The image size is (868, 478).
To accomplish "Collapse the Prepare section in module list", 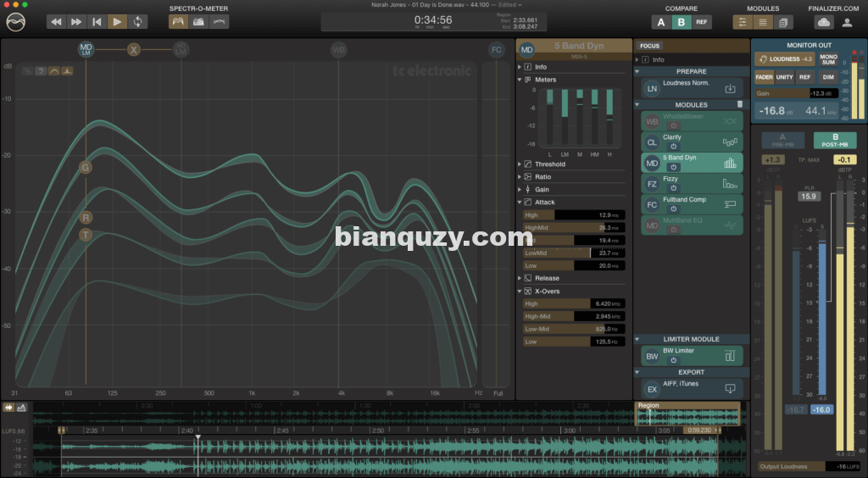I will (x=637, y=71).
